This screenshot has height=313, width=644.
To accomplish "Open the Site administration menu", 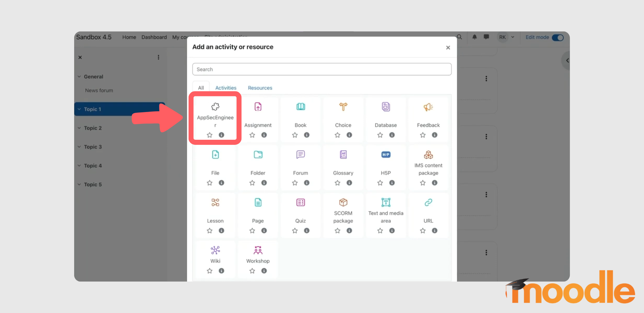I will coord(226,37).
